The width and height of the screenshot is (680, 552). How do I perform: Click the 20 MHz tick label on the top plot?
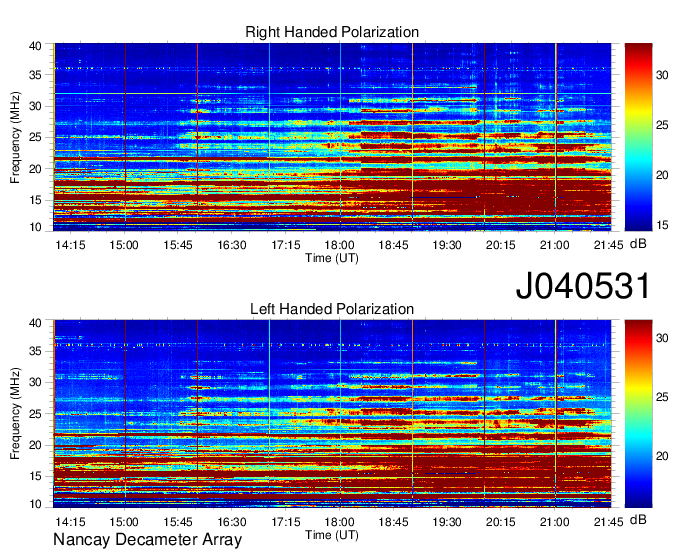(x=35, y=169)
